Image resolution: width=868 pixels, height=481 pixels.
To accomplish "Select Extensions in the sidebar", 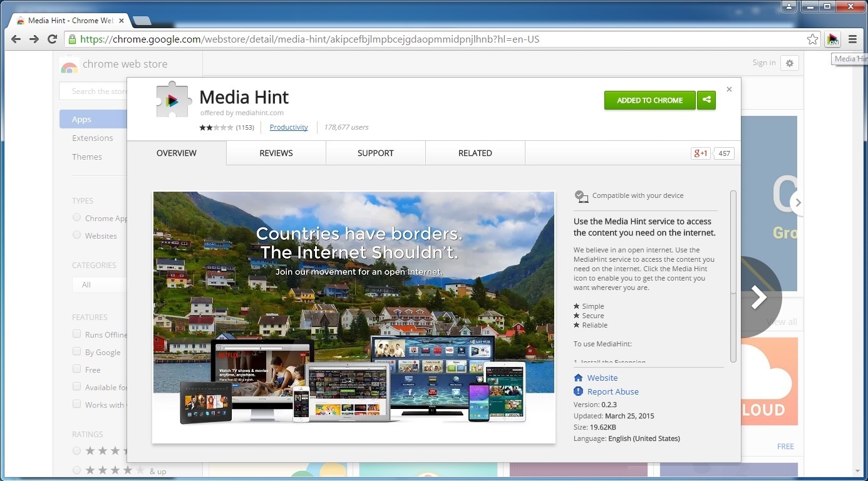I will coord(93,138).
